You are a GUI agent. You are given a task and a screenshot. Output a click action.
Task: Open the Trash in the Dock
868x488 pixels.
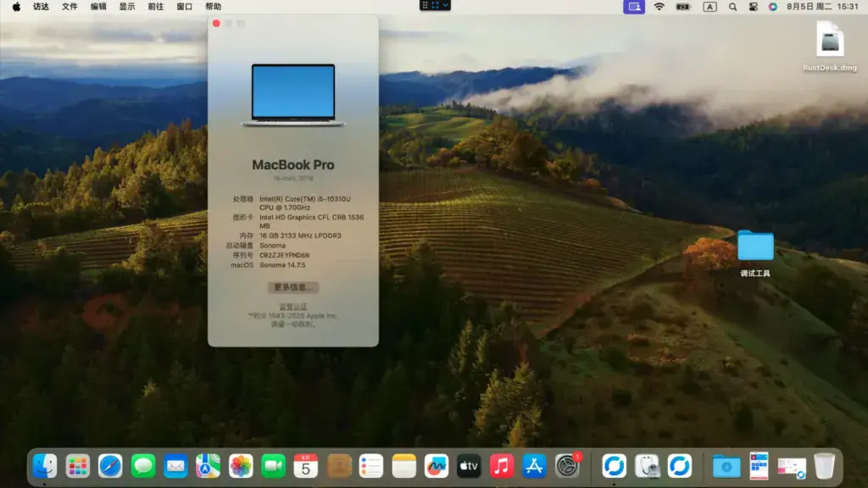tap(824, 467)
